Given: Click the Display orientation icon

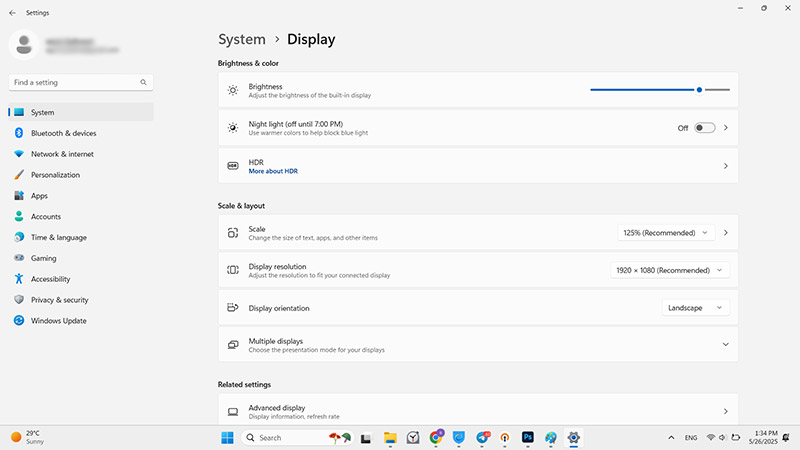Looking at the screenshot, I should click(x=233, y=307).
